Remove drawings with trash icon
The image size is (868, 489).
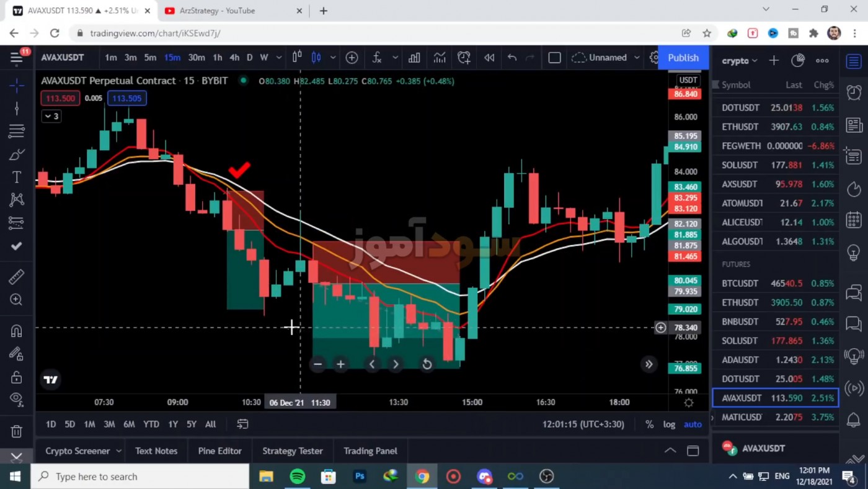pyautogui.click(x=17, y=431)
